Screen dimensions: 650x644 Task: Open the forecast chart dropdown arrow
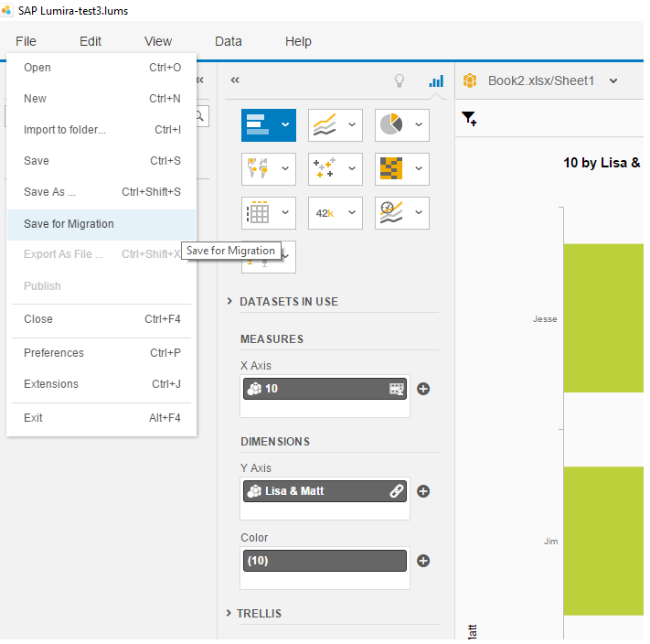tap(419, 212)
